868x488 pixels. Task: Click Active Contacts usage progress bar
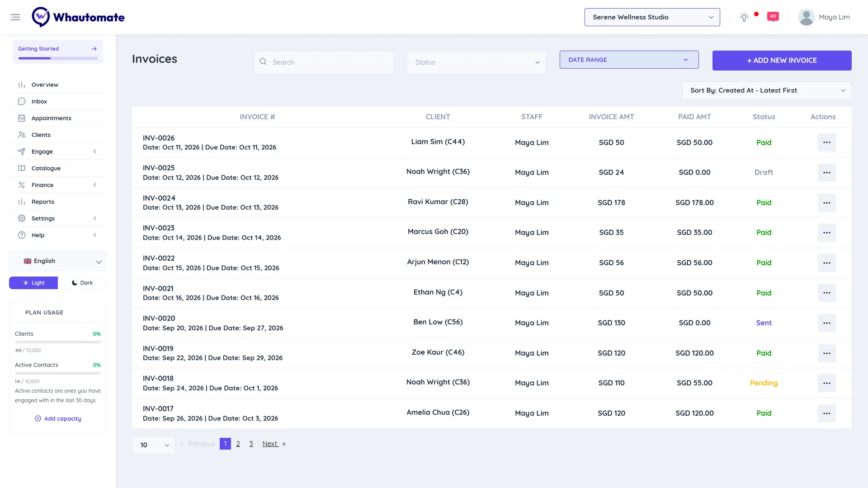click(58, 373)
